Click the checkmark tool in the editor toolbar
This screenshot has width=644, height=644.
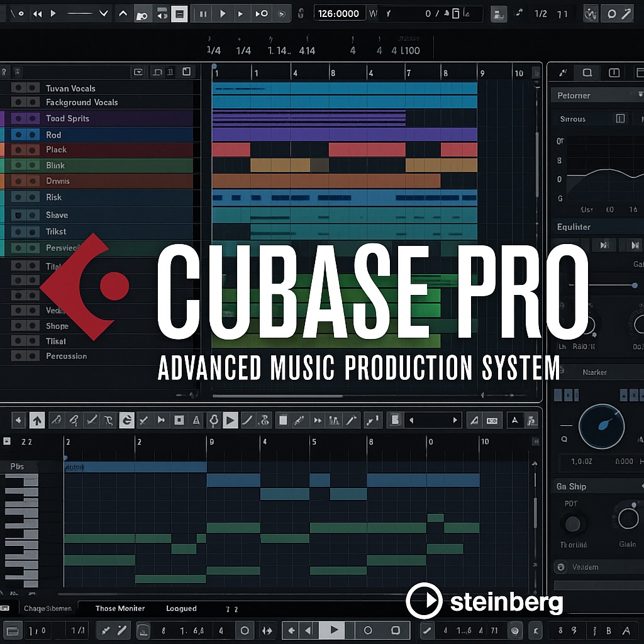pos(143,420)
